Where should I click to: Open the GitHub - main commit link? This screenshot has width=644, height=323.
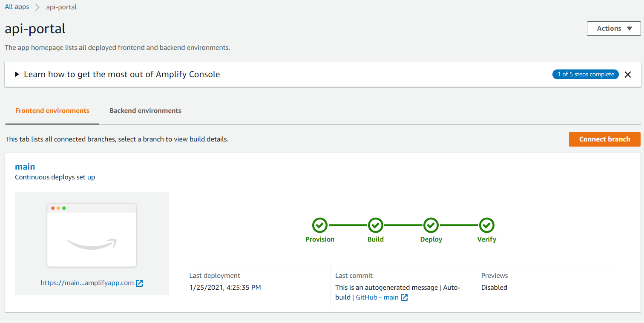377,297
